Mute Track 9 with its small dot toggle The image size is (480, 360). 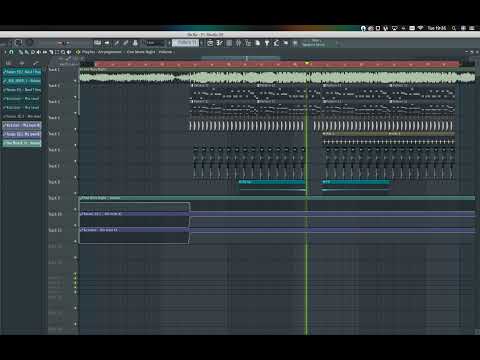click(x=75, y=209)
